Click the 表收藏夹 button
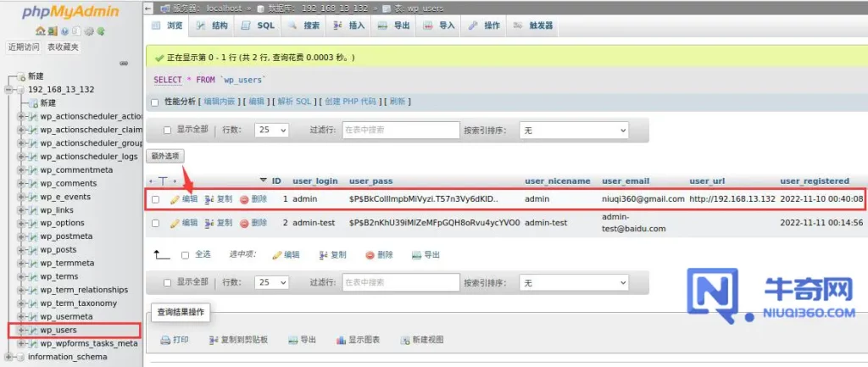This screenshot has height=367, width=868. [63, 47]
